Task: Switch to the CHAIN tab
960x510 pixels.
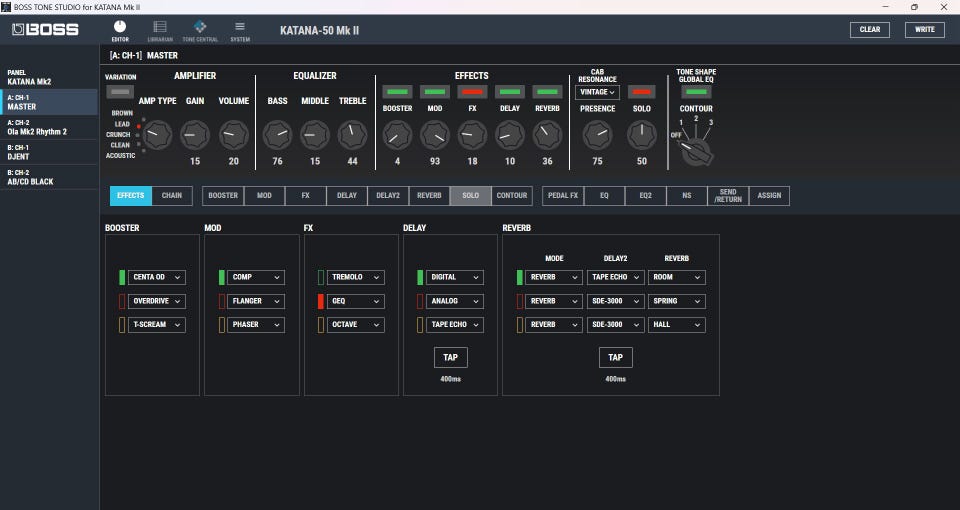Action: point(172,196)
